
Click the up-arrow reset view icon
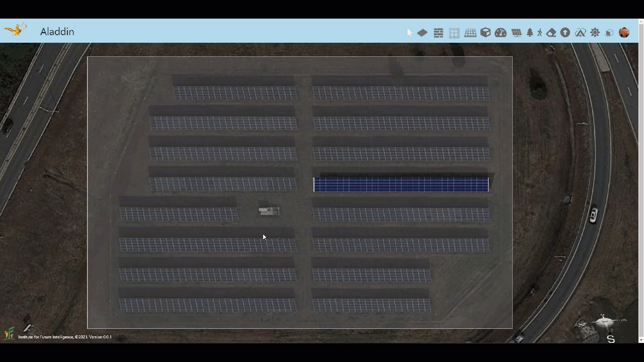(566, 33)
